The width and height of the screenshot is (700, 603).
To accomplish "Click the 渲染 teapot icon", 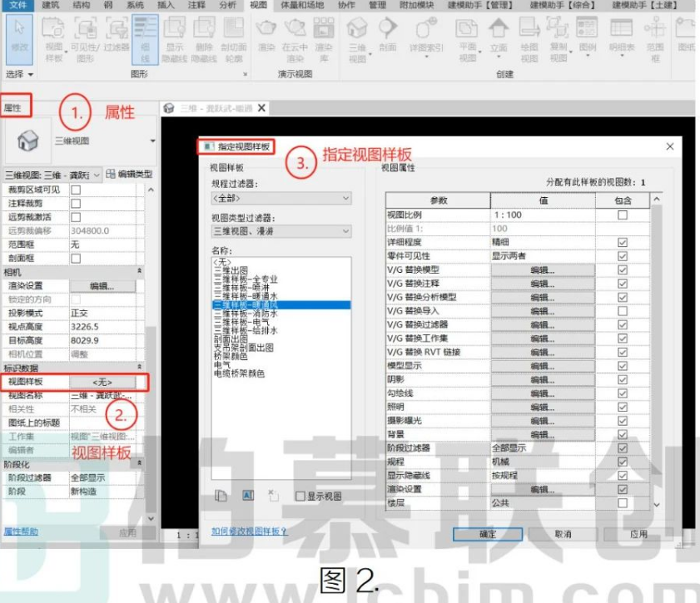I will click(x=266, y=35).
